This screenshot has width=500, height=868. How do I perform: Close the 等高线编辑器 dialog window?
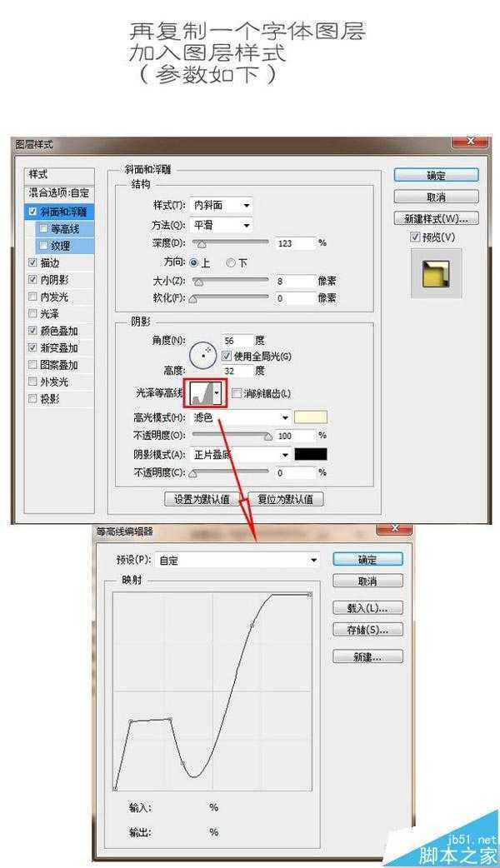point(393,529)
